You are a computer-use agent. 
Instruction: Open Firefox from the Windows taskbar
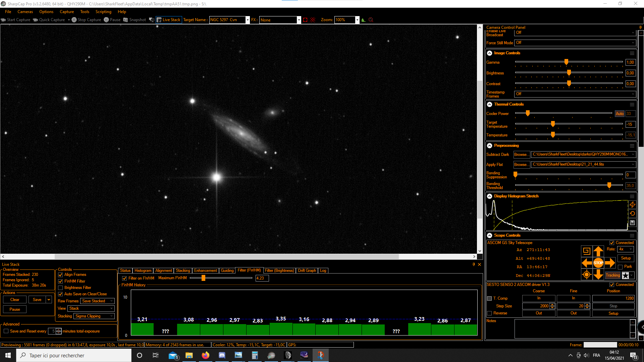click(205, 355)
